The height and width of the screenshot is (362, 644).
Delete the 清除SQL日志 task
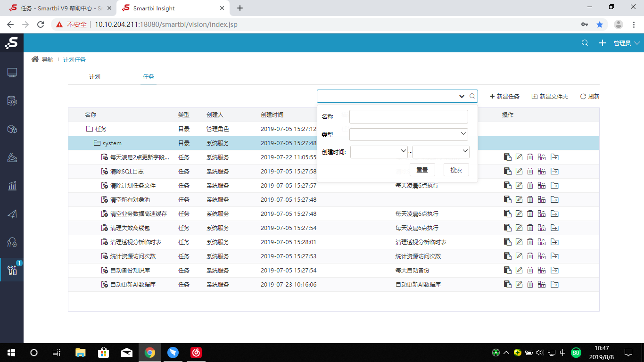pos(530,171)
